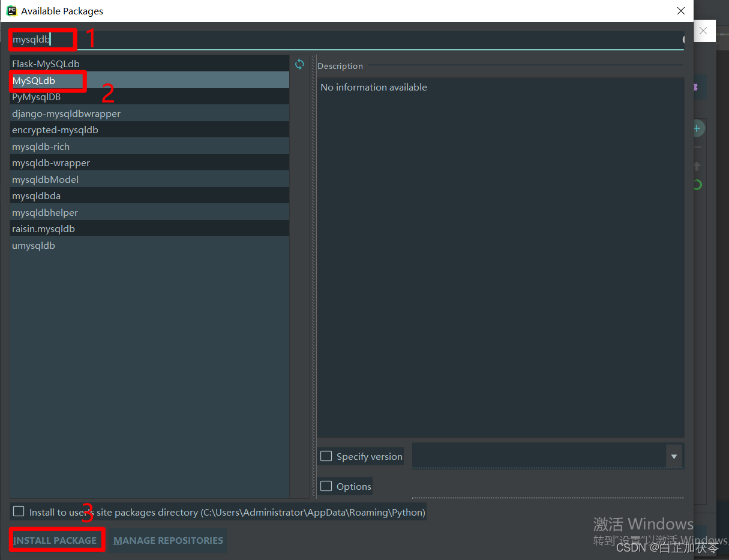The height and width of the screenshot is (560, 729).
Task: Close the background settings window
Action: tap(703, 31)
